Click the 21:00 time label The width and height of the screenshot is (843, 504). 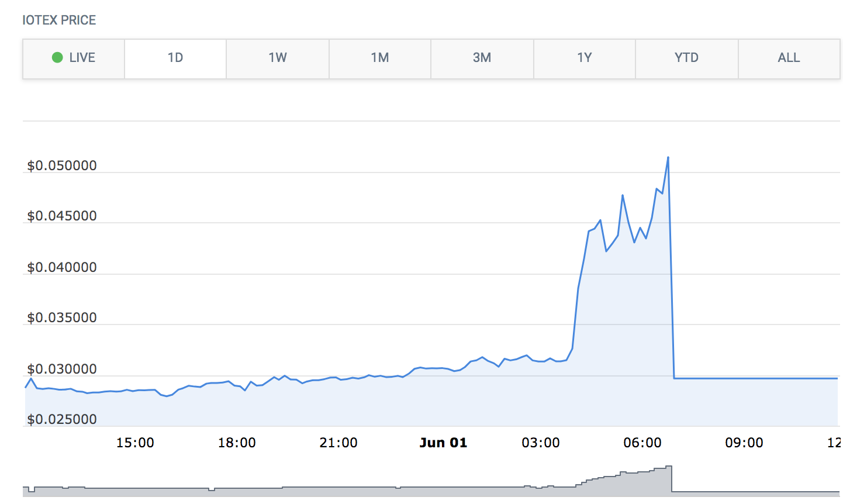(338, 443)
